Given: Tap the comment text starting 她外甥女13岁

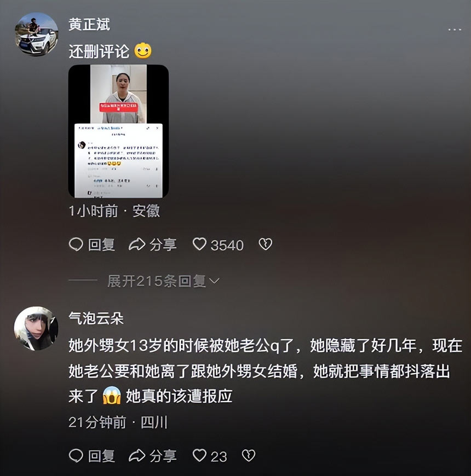Looking at the screenshot, I should pos(265,371).
